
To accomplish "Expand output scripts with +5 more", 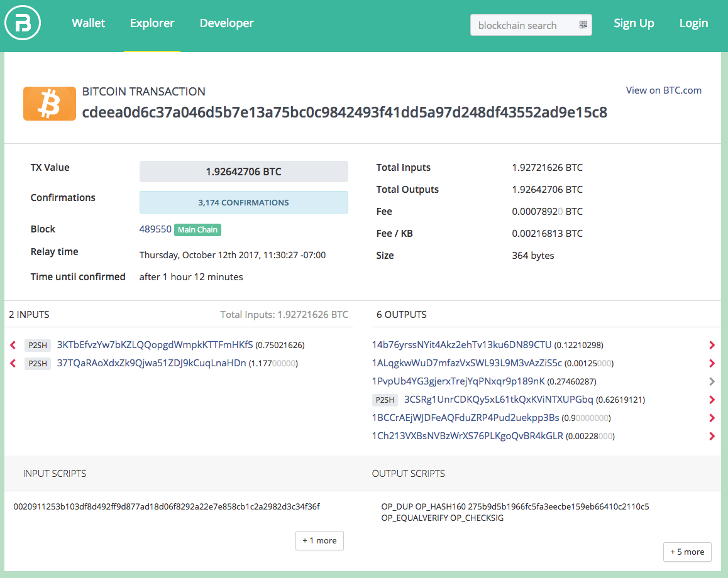I will coord(687,552).
